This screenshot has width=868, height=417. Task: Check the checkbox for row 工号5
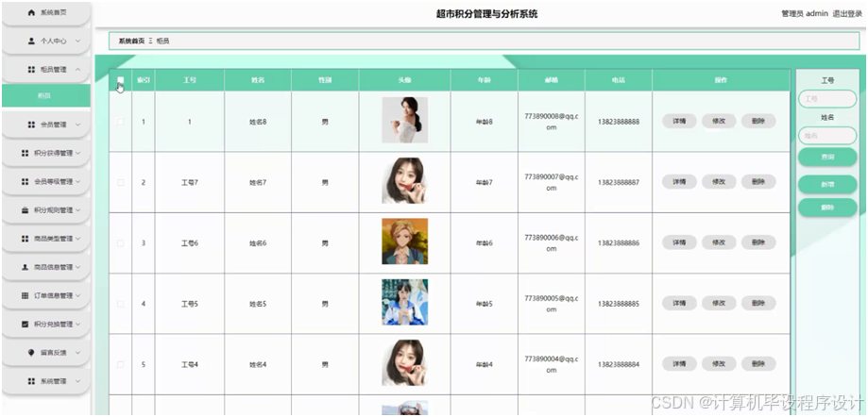coord(121,304)
